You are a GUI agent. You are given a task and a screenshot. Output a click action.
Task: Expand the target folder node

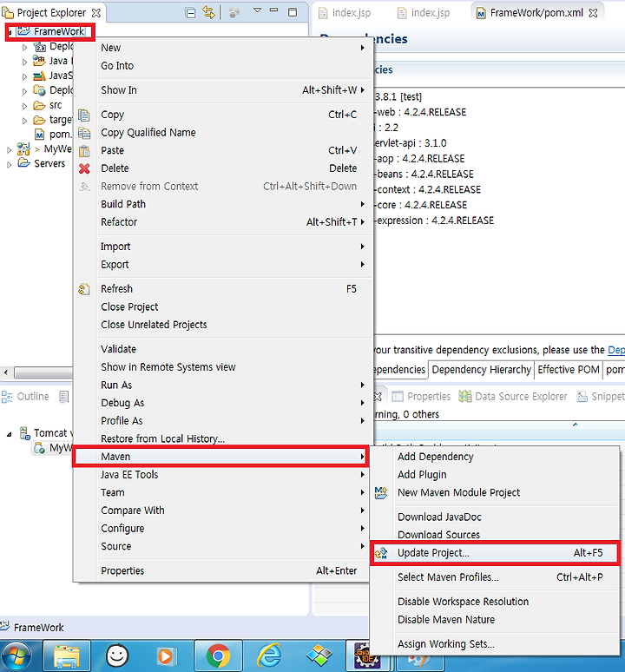click(24, 121)
